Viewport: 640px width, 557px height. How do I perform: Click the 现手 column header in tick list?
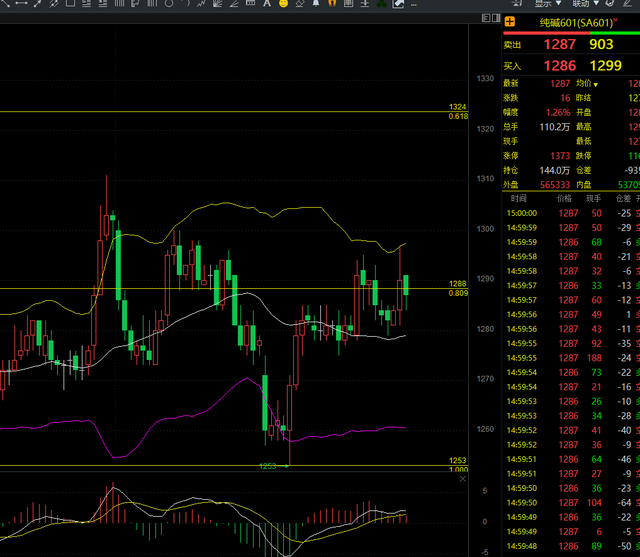593,199
